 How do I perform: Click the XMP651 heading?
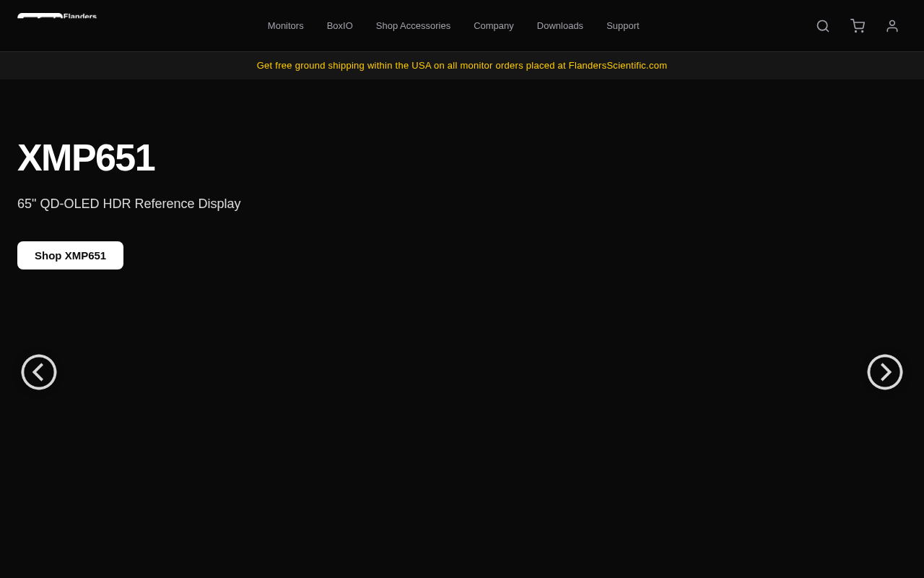[86, 158]
